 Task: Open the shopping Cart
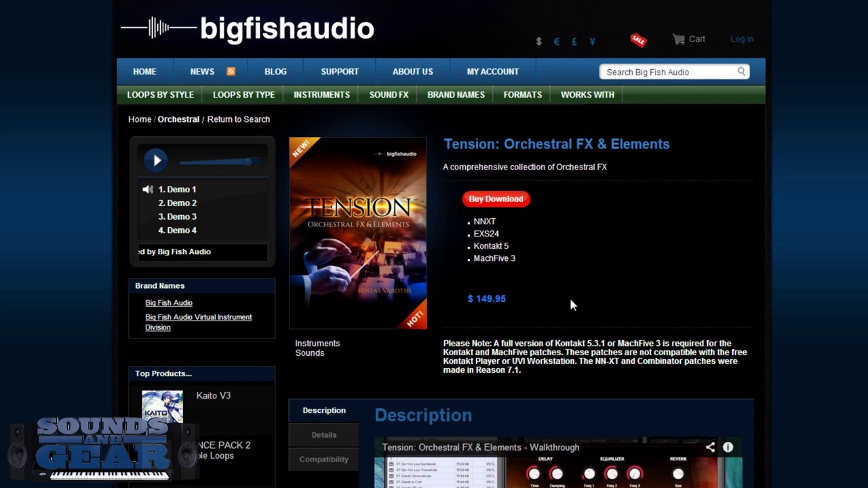689,39
